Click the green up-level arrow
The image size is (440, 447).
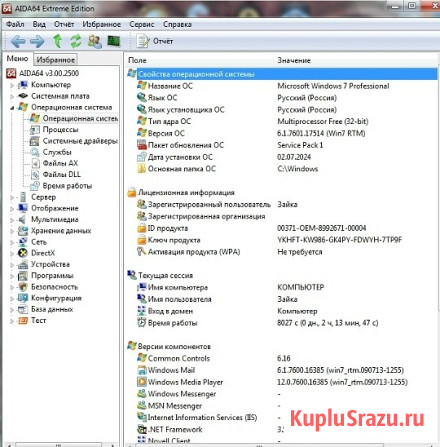(57, 41)
